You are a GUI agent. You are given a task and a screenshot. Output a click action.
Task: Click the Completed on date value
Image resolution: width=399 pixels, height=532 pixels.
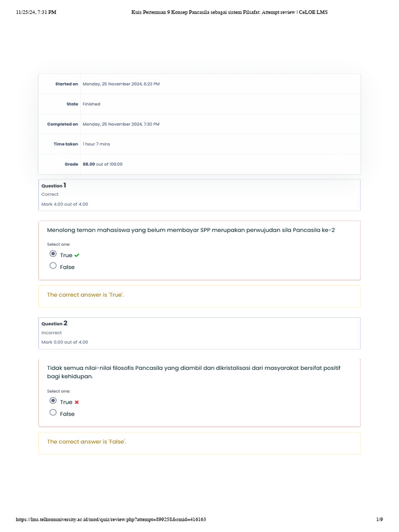pos(121,124)
